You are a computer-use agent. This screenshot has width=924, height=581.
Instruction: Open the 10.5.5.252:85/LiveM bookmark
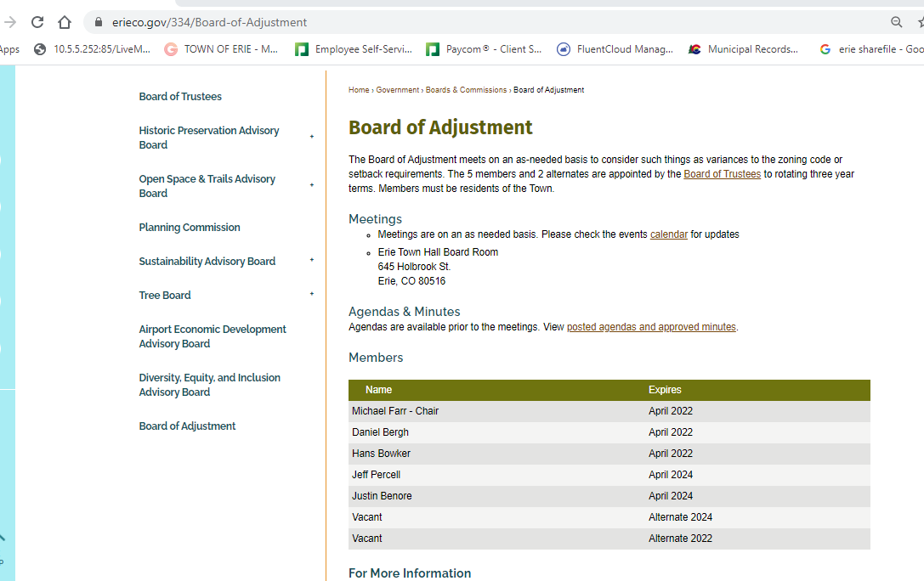(93, 49)
